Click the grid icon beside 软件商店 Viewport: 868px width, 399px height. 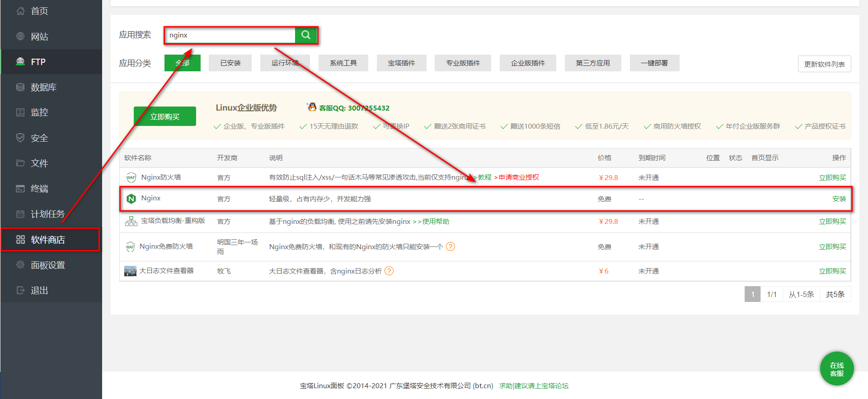click(x=20, y=240)
